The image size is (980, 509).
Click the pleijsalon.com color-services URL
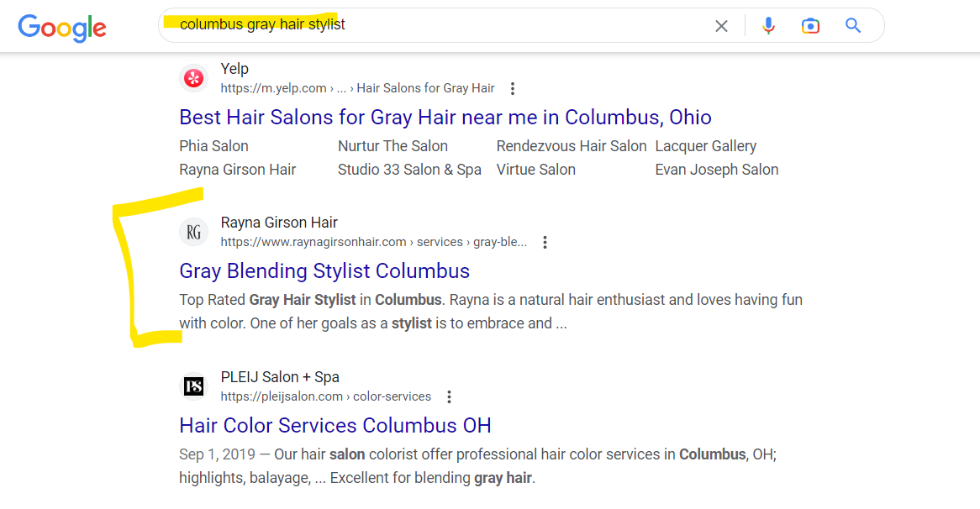pyautogui.click(x=325, y=396)
